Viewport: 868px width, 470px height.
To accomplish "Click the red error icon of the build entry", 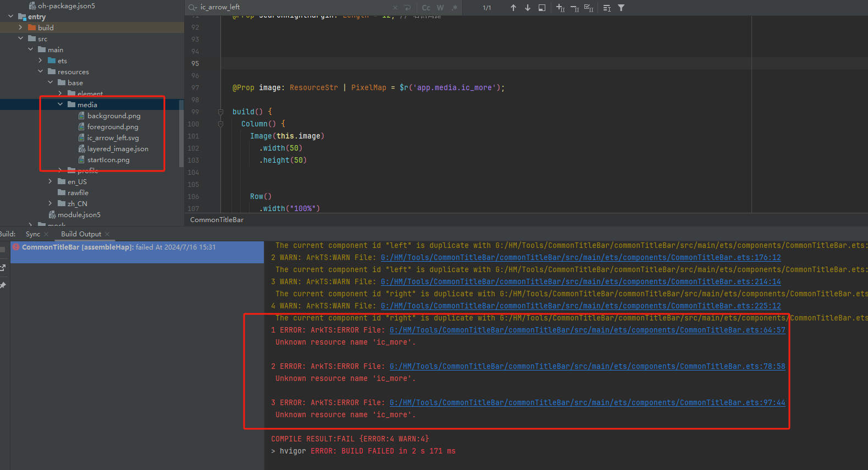I will tap(16, 247).
